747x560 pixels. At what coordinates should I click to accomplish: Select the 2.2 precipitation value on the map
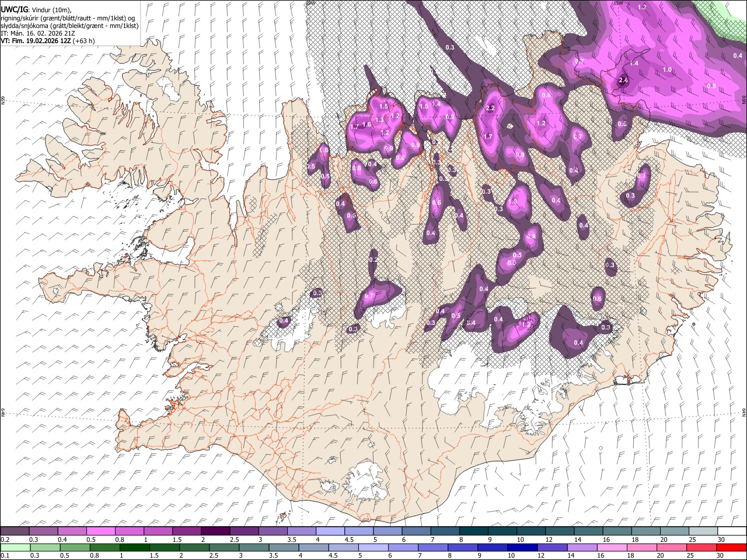(x=490, y=108)
